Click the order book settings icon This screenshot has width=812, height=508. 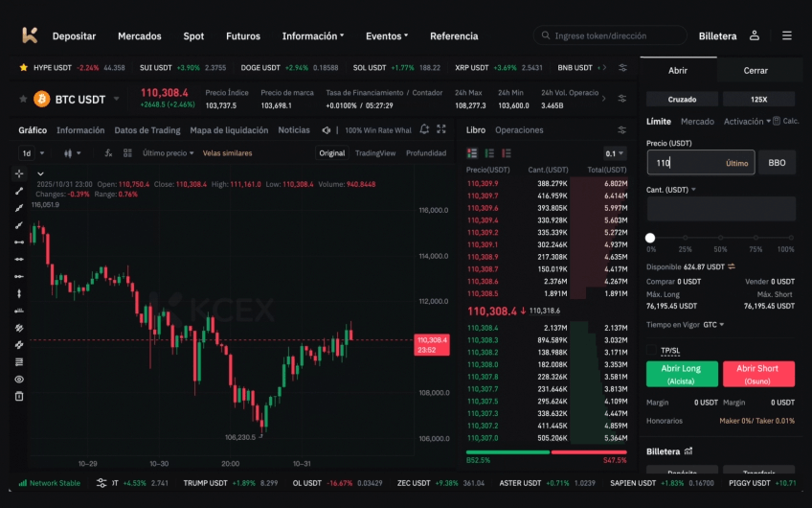pyautogui.click(x=622, y=98)
